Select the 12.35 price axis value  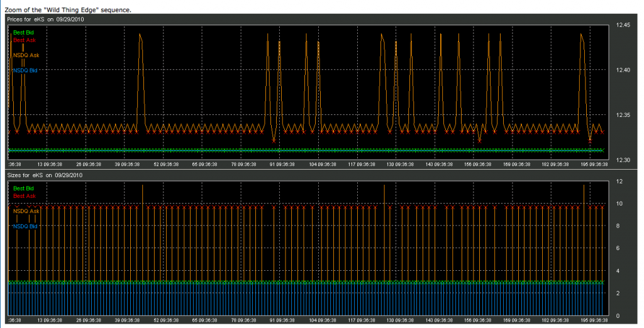[x=623, y=115]
